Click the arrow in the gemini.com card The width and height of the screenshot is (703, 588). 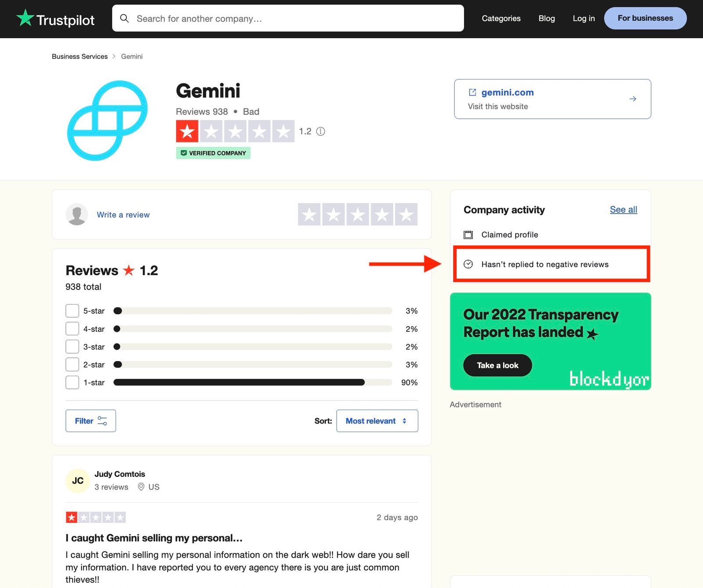[633, 99]
